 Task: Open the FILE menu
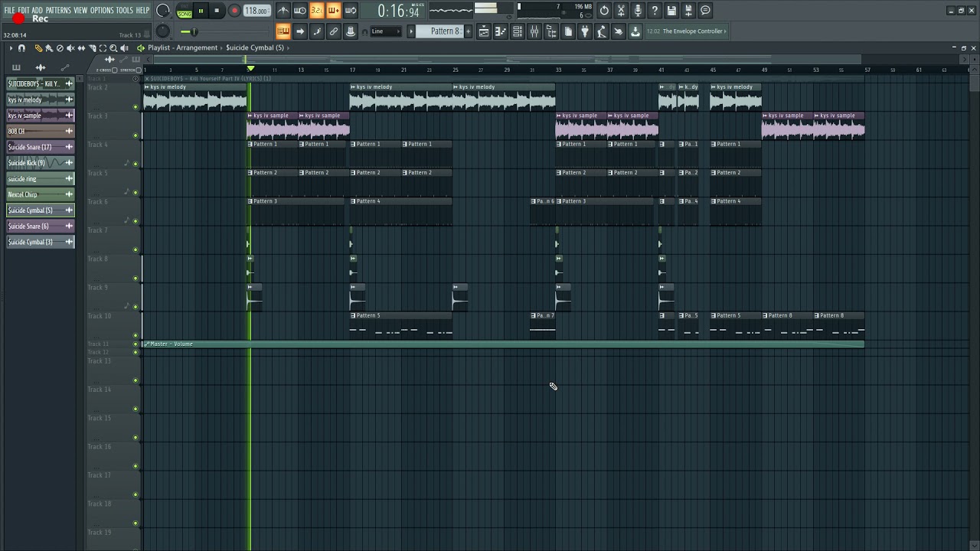coord(9,10)
